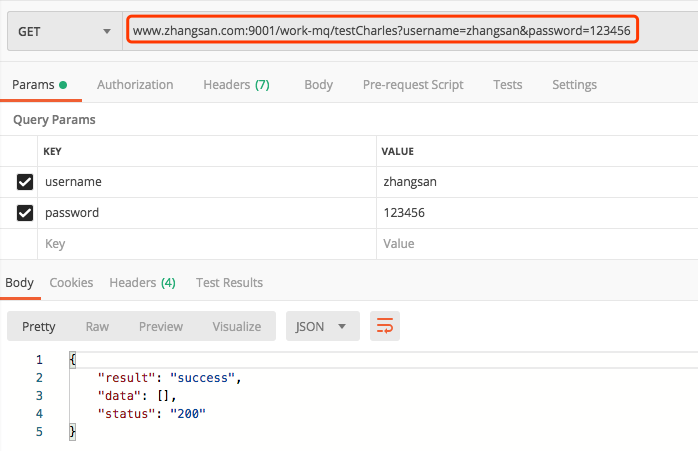Select the request Body tab
The width and height of the screenshot is (698, 451).
click(x=318, y=85)
